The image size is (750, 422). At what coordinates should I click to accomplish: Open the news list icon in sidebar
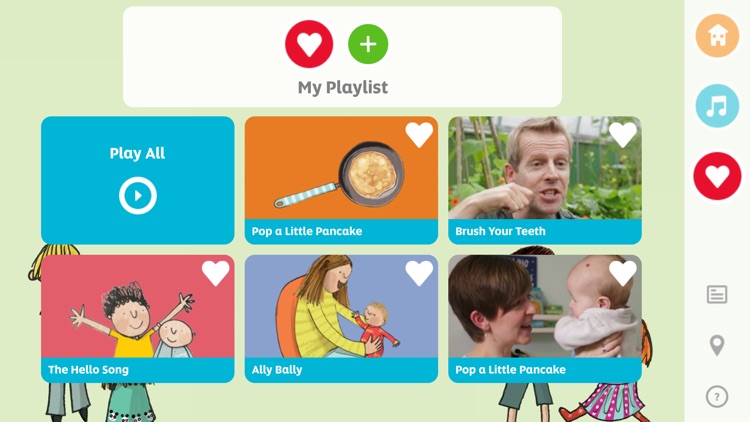(717, 294)
